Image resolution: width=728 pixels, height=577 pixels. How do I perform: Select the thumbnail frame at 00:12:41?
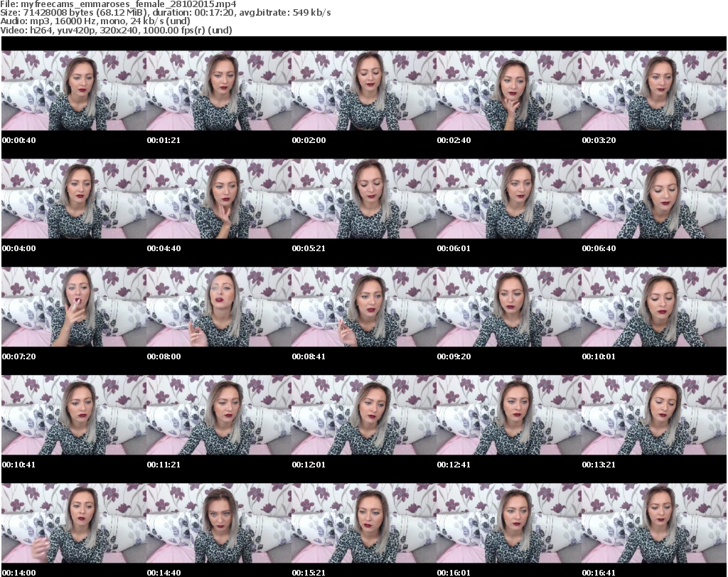[508, 415]
